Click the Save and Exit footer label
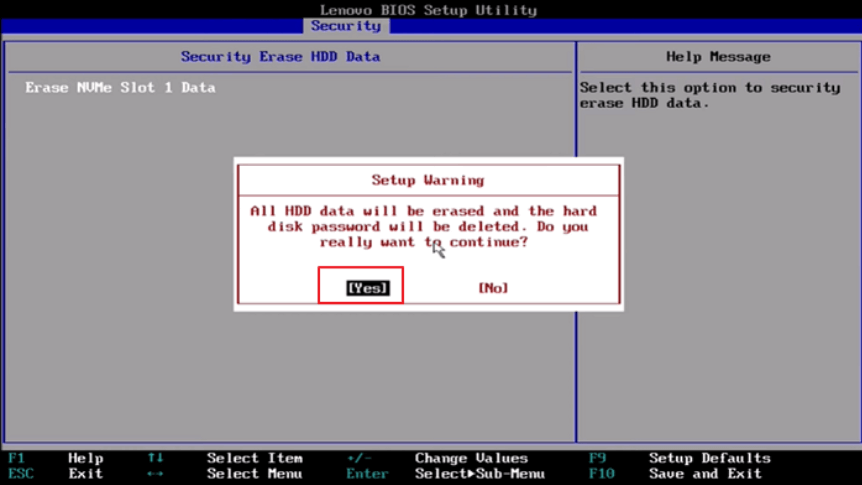This screenshot has height=485, width=862. pos(705,474)
